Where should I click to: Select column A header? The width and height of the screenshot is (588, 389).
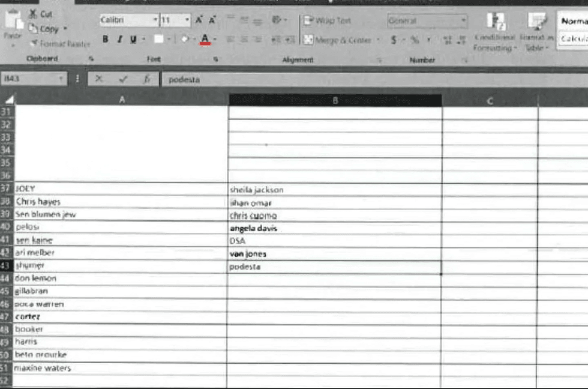point(121,101)
